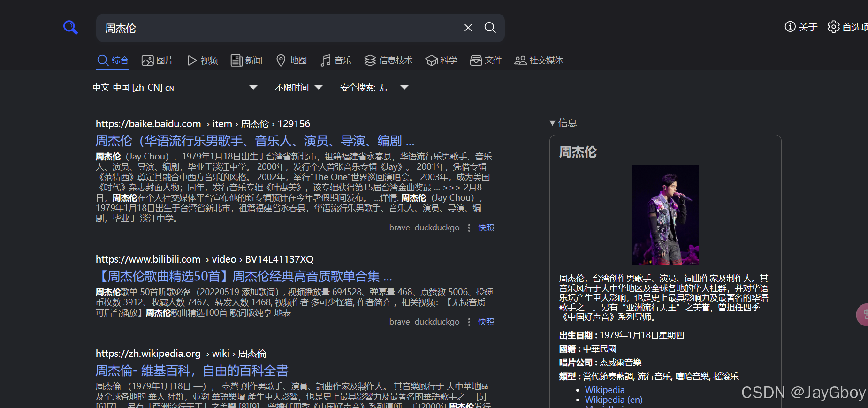Open 快照 cached link for bilibili result
This screenshot has width=868, height=408.
click(x=486, y=322)
